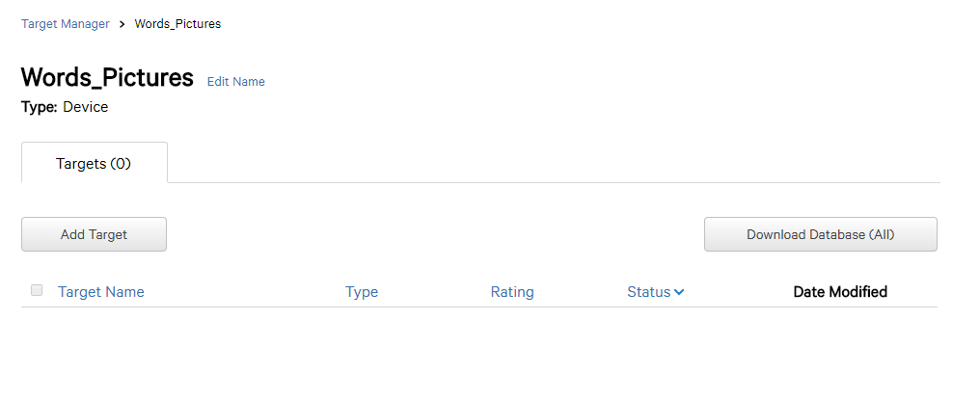Screen dimensions: 980x401
Task: Select the large Words_Pictures database heading
Action: 107,77
